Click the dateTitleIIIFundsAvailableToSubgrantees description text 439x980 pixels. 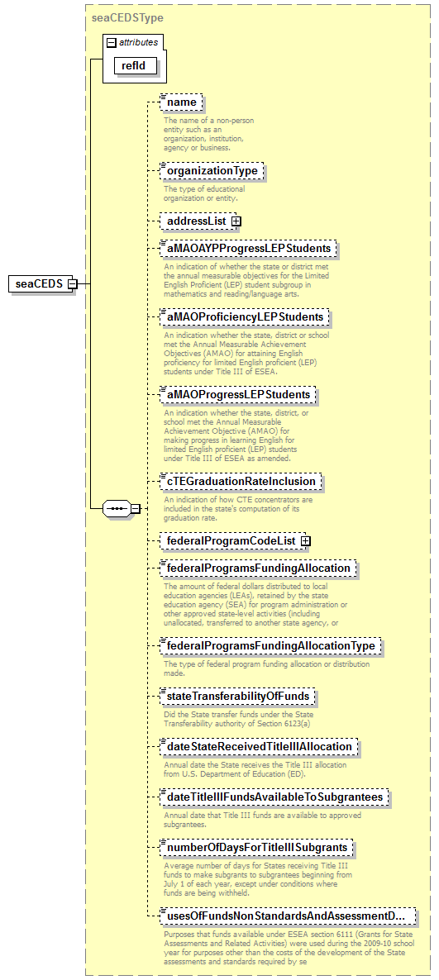tap(262, 820)
